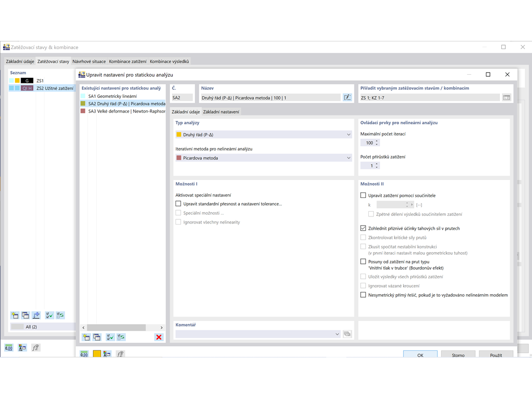Apply changes with the Použít button

tap(496, 354)
